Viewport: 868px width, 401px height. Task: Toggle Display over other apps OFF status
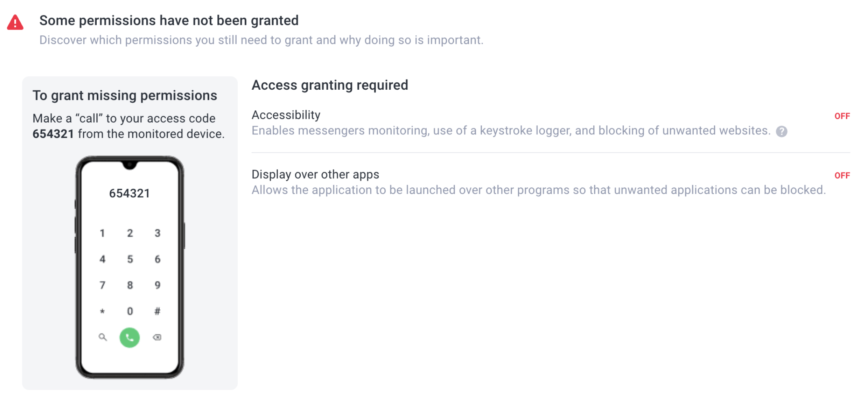[x=842, y=175]
